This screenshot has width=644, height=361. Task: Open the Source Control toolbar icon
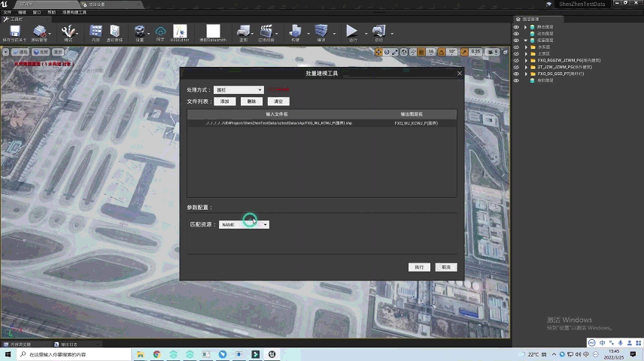[x=39, y=32]
